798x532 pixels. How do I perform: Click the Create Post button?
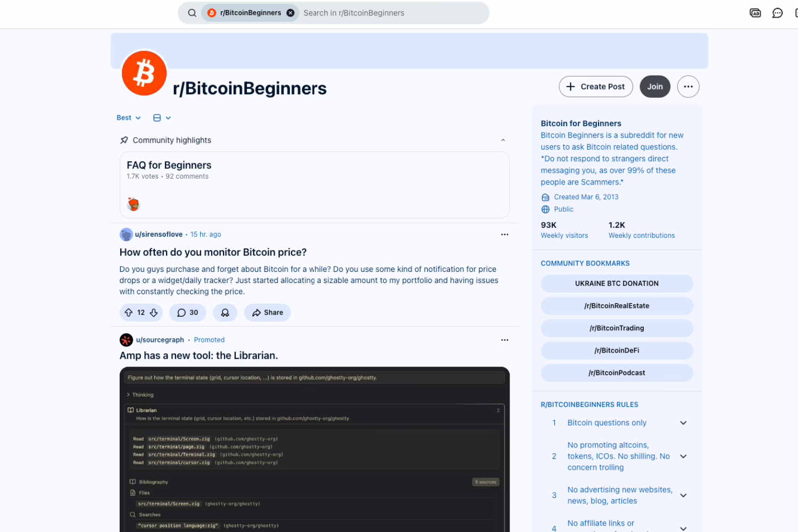click(x=595, y=87)
